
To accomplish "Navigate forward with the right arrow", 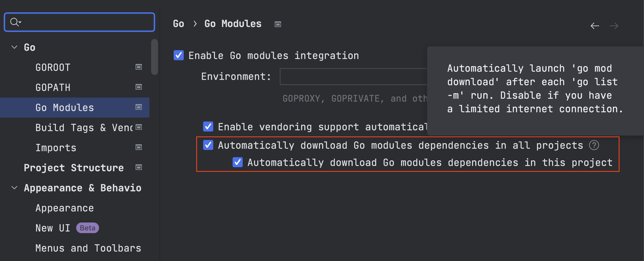I will (x=614, y=26).
